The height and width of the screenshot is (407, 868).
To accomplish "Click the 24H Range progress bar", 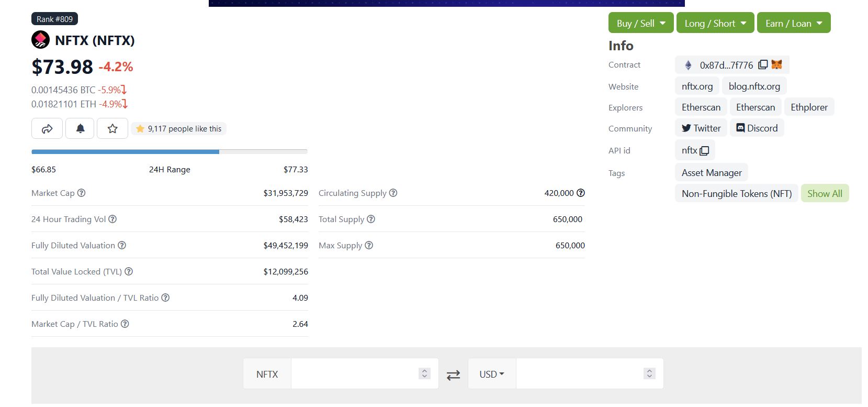I will pos(170,152).
